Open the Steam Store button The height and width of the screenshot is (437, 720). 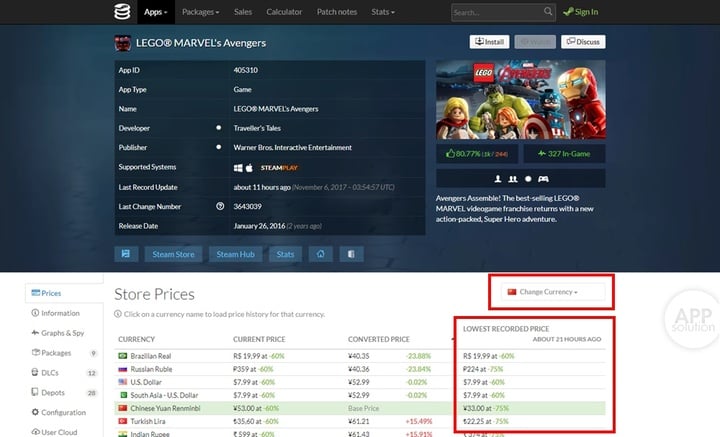pos(174,254)
